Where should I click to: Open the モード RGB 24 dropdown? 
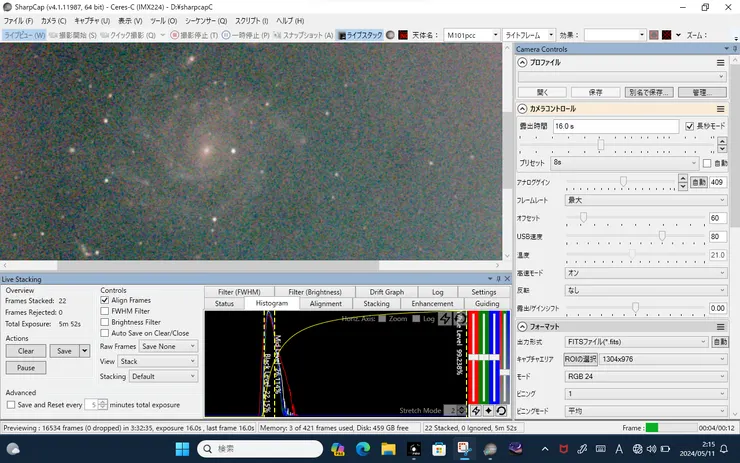pos(646,376)
